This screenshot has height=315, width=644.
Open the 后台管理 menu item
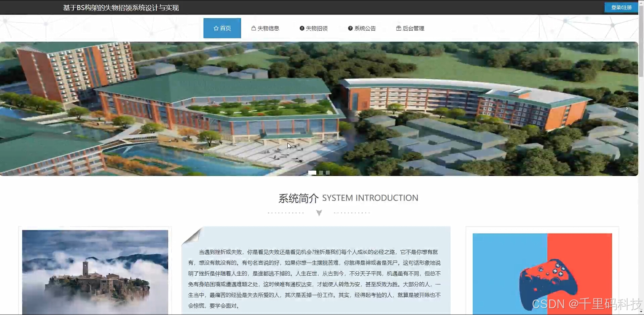coord(410,28)
